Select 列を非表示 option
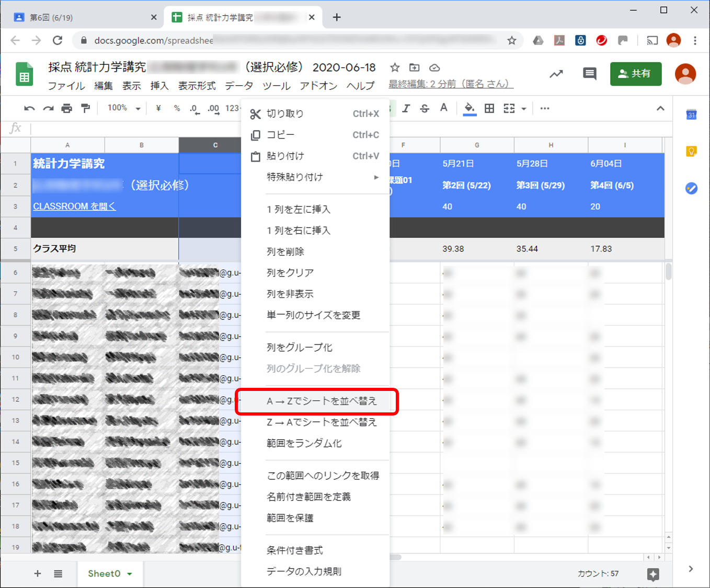Screen dimensions: 710x588 (x=315, y=294)
